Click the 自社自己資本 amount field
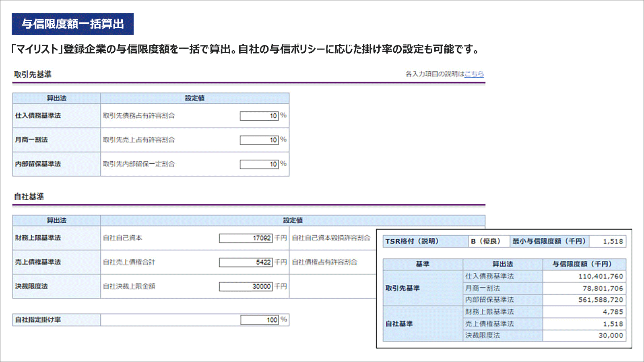The image size is (644, 362). pyautogui.click(x=246, y=238)
